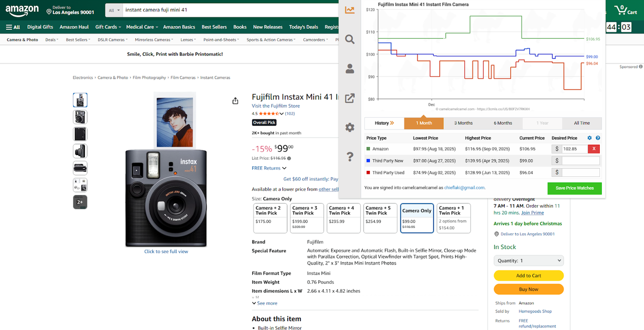Click the Third Party New desired price field

click(x=581, y=161)
